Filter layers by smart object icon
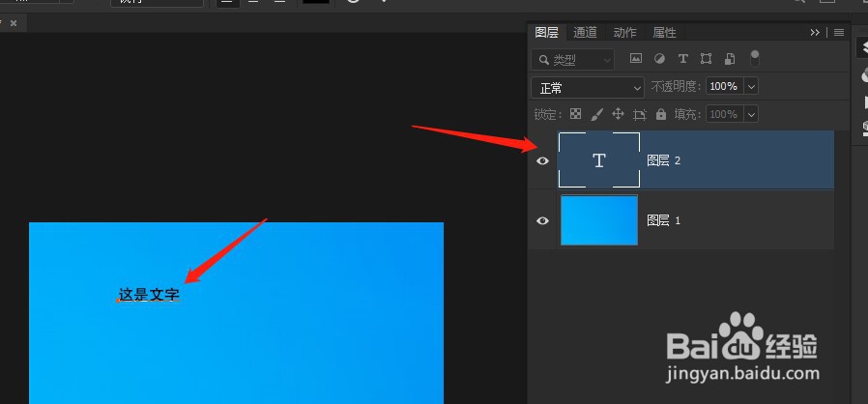 tap(730, 59)
